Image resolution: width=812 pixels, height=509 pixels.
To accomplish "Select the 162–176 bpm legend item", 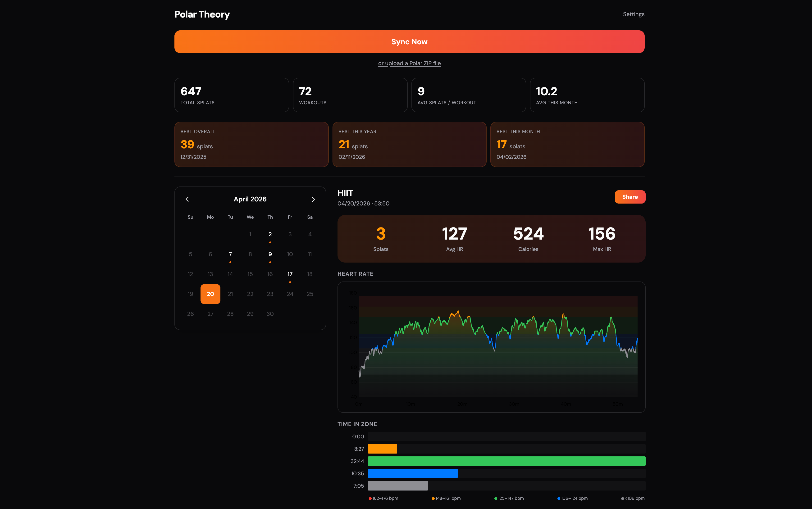I will tap(384, 498).
